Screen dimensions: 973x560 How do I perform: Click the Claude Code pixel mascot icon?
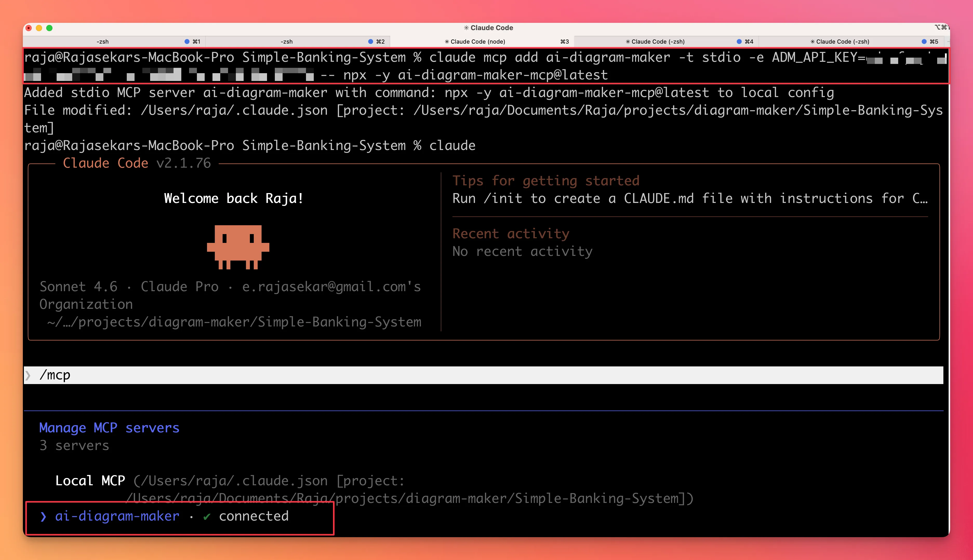tap(238, 247)
